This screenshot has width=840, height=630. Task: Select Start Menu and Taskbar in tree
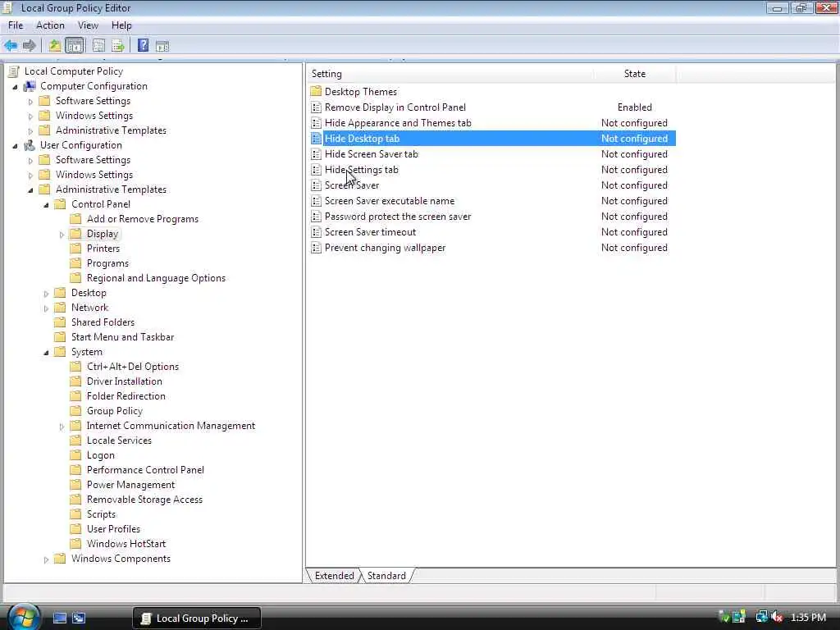pyautogui.click(x=123, y=337)
